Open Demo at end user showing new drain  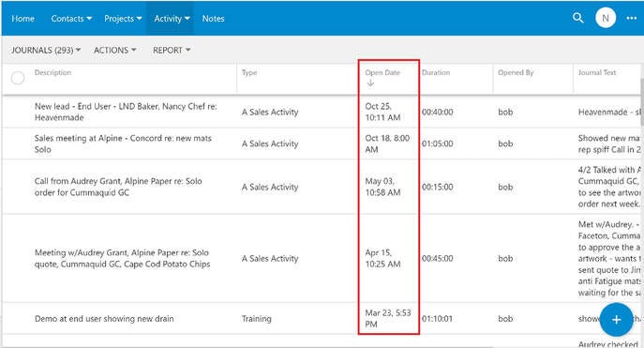click(x=104, y=319)
